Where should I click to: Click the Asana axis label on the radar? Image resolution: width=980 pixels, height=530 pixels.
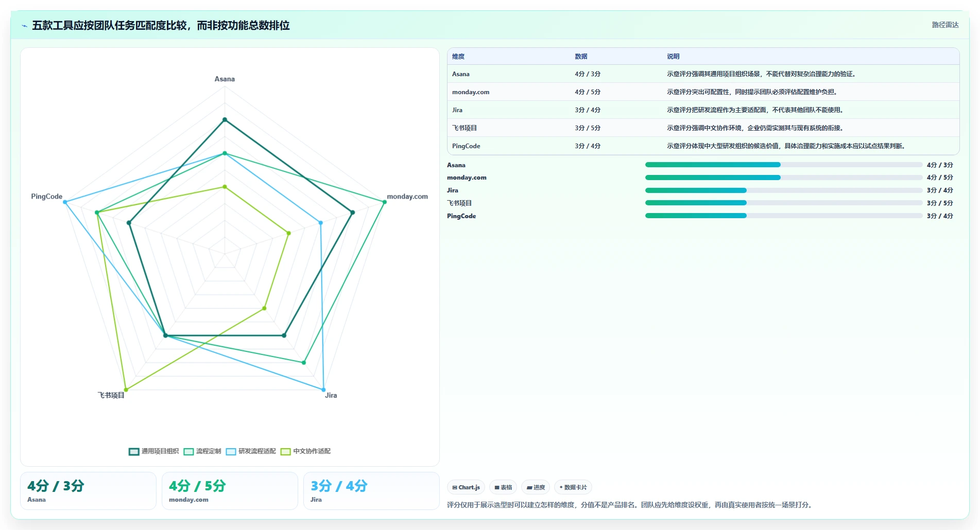tap(225, 79)
